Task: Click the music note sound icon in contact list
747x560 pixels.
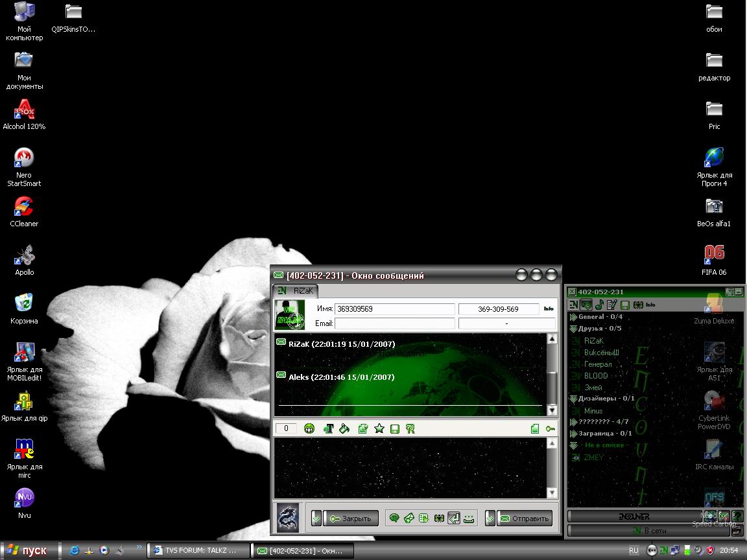Action: pyautogui.click(x=599, y=305)
